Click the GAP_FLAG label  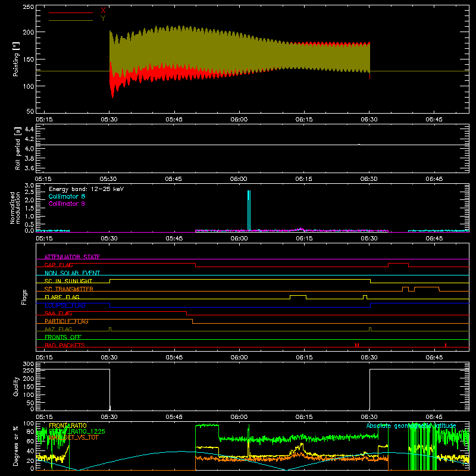[58, 265]
